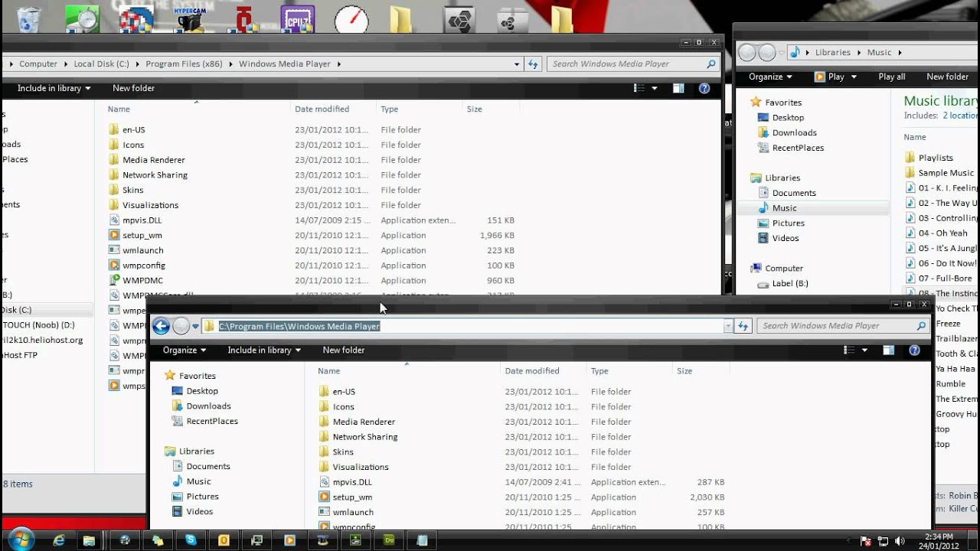Open the CPU-Z desktop shortcut

coord(298,18)
